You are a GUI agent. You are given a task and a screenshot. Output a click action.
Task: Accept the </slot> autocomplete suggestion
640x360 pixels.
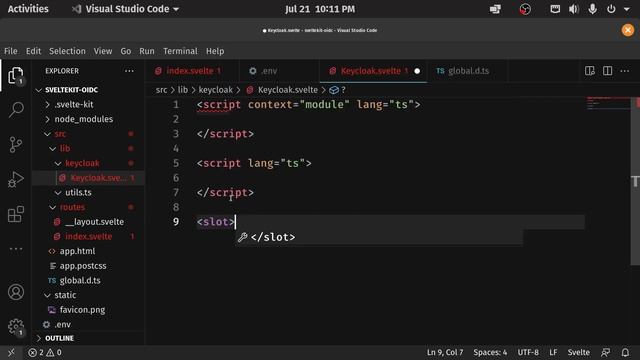pos(379,237)
